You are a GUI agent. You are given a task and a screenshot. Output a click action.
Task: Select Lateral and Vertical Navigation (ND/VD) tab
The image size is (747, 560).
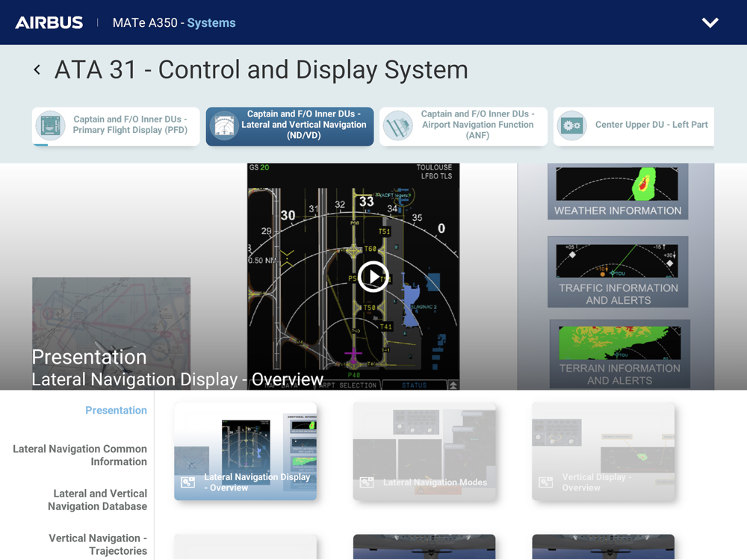[290, 126]
